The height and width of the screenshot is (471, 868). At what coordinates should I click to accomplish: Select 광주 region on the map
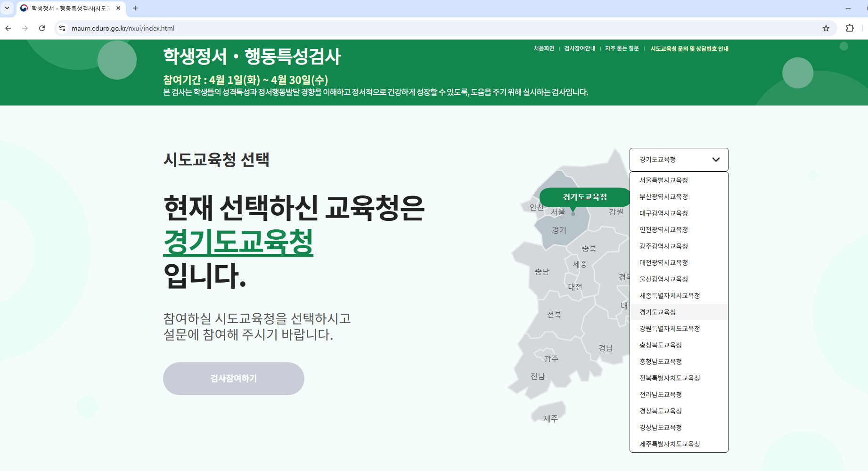pyautogui.click(x=551, y=359)
